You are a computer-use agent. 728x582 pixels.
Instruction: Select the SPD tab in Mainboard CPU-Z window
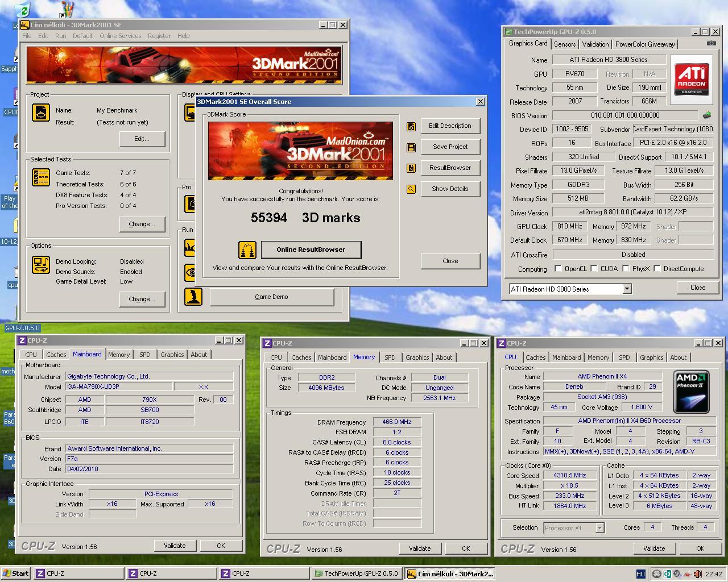(145, 355)
